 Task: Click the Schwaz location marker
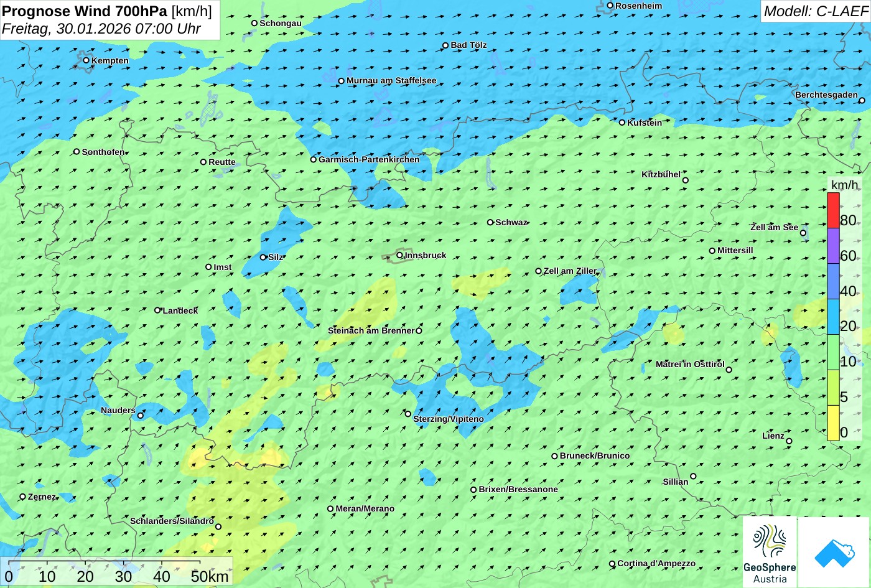click(x=490, y=222)
